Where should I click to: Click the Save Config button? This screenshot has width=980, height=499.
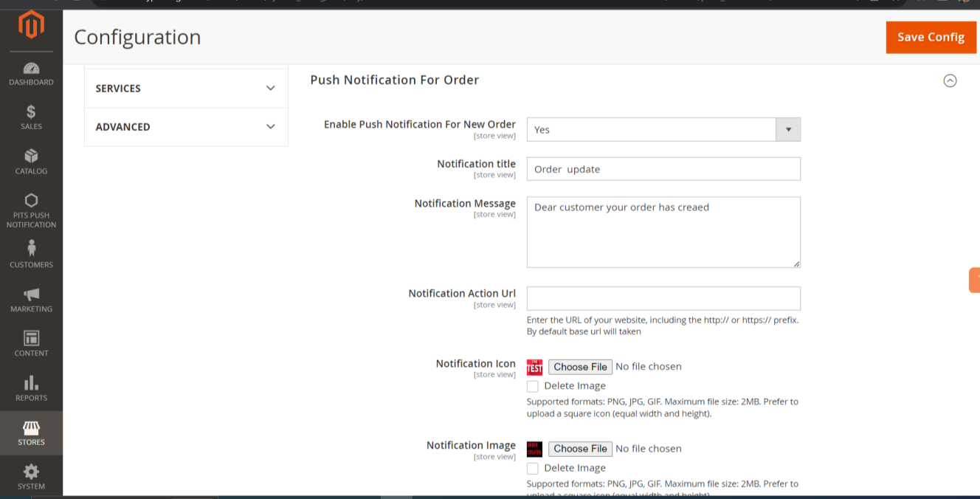(x=931, y=38)
